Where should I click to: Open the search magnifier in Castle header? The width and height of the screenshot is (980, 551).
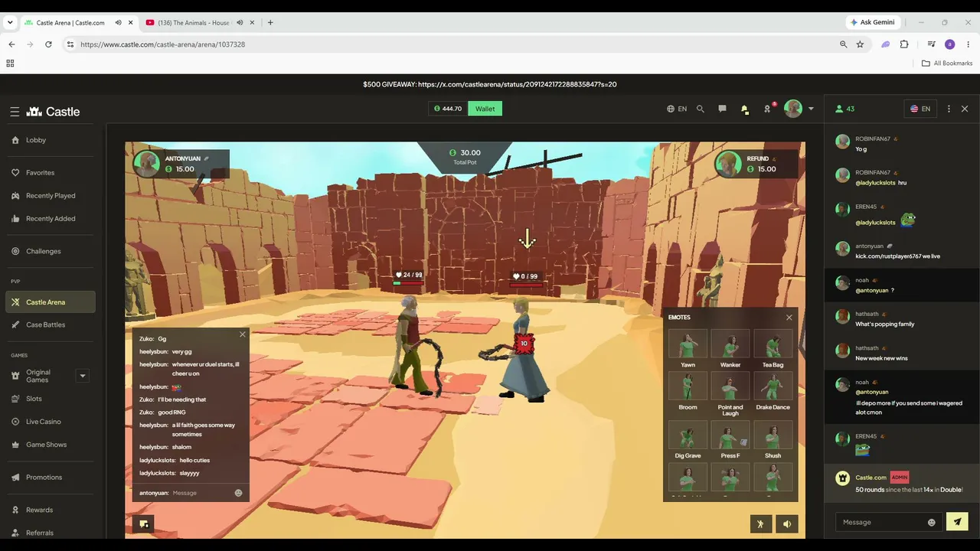701,109
